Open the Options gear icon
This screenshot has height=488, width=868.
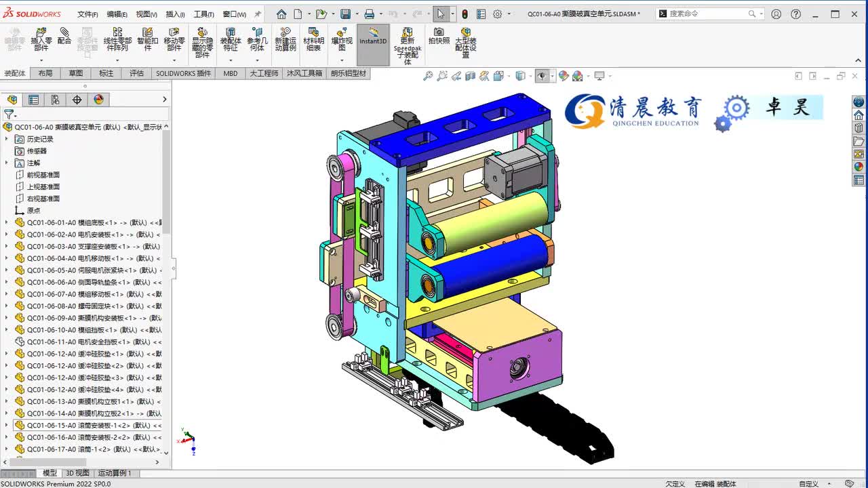(x=498, y=14)
